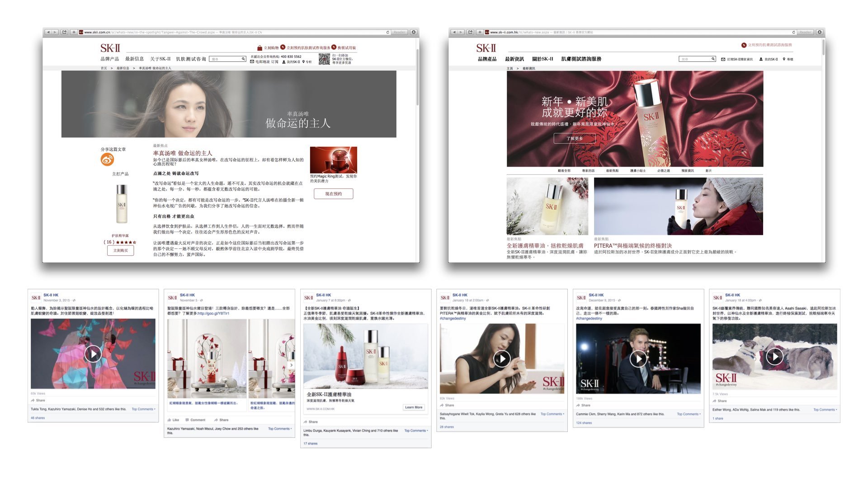Click 立刻预约肌肤测试咨询服务 link on China site

[308, 47]
